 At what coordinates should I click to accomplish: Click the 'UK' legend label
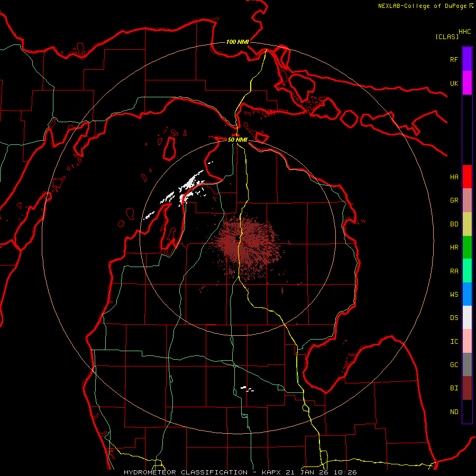click(x=454, y=83)
